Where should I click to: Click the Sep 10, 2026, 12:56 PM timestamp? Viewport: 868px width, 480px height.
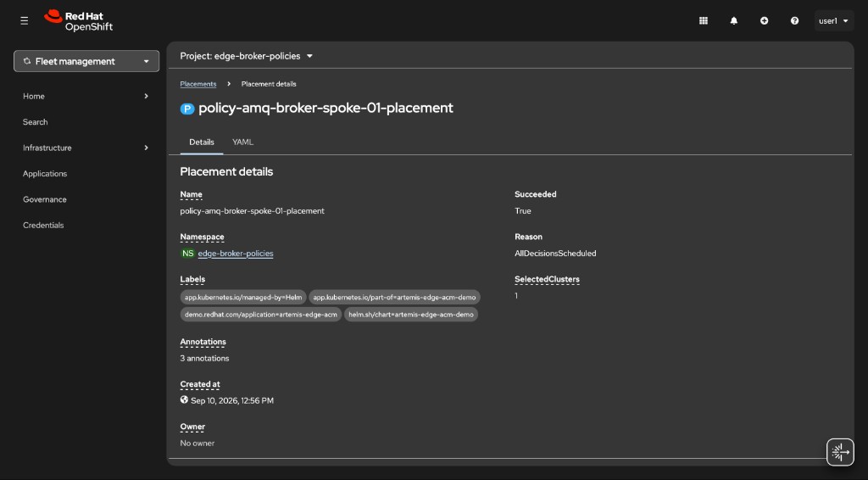(x=232, y=400)
